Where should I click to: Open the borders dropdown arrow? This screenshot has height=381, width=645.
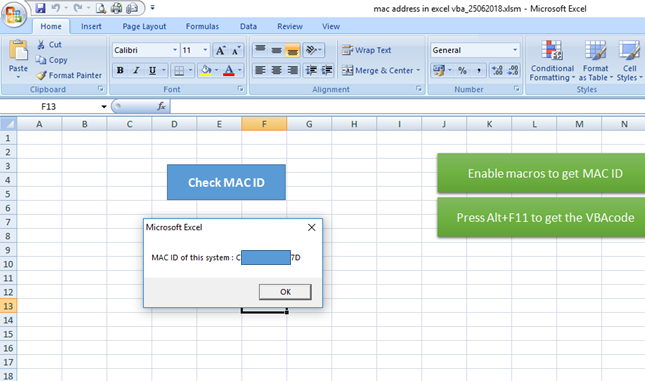pos(190,70)
